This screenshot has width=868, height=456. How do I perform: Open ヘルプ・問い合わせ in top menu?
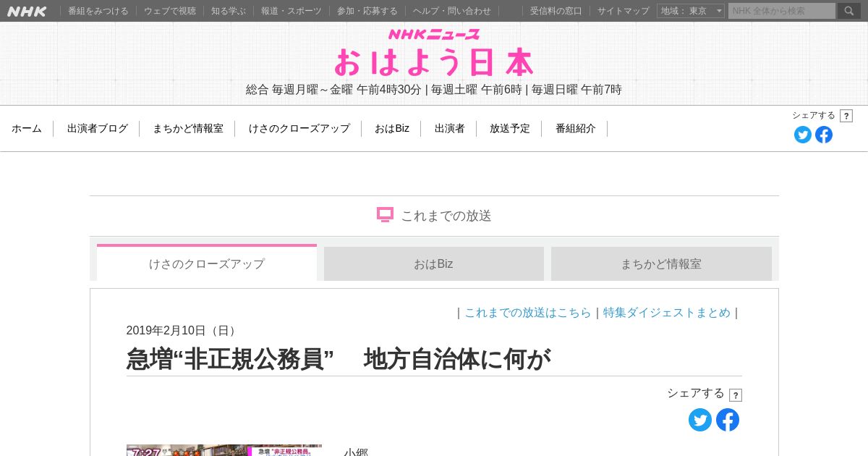click(452, 11)
